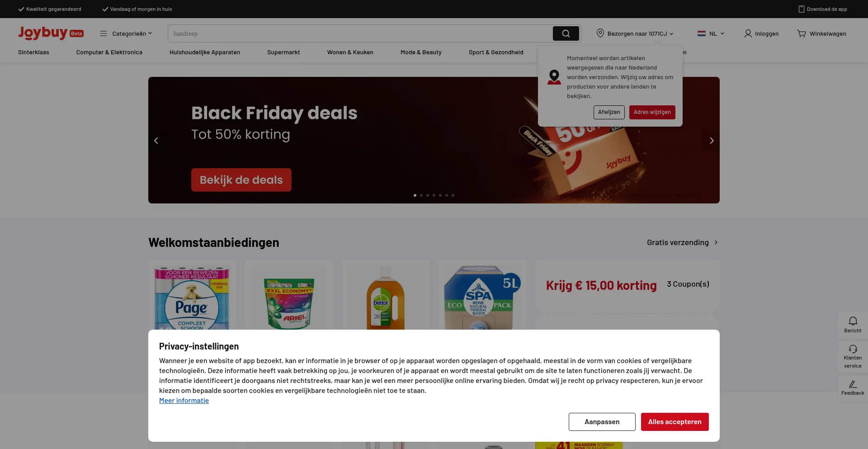Screen dimensions: 868x449
Task: Click the Feedback pencil icon
Action: [853, 384]
